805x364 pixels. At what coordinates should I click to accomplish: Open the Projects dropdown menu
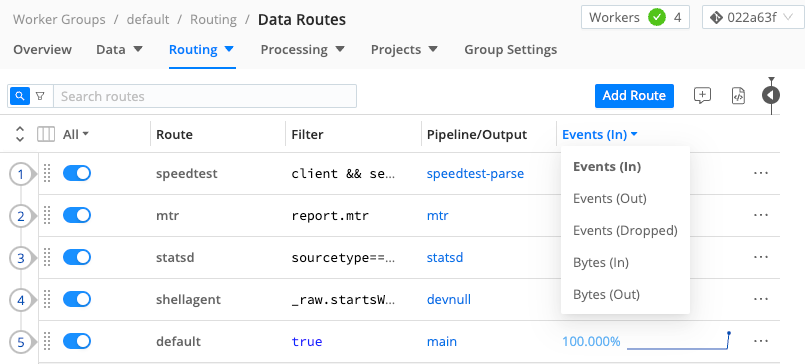pyautogui.click(x=404, y=50)
